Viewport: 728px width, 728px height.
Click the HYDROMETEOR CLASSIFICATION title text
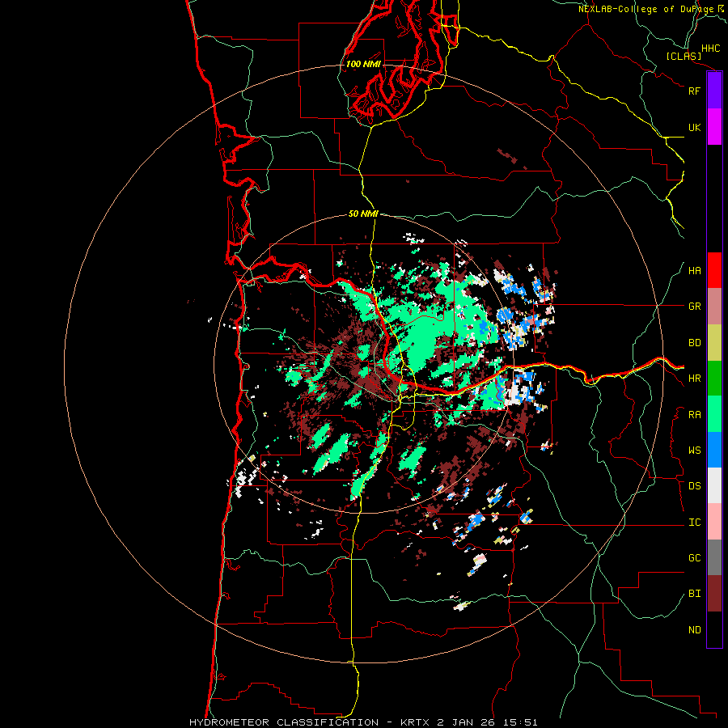284,722
